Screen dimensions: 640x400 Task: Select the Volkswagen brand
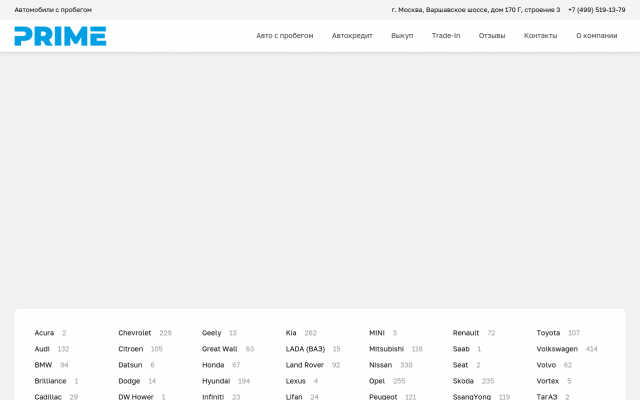coord(557,349)
